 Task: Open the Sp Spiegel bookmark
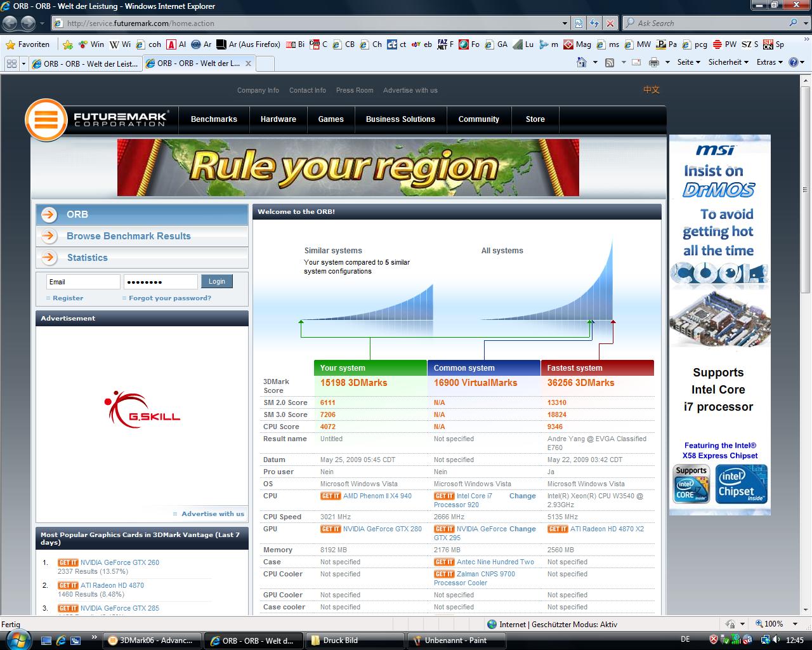pyautogui.click(x=773, y=44)
